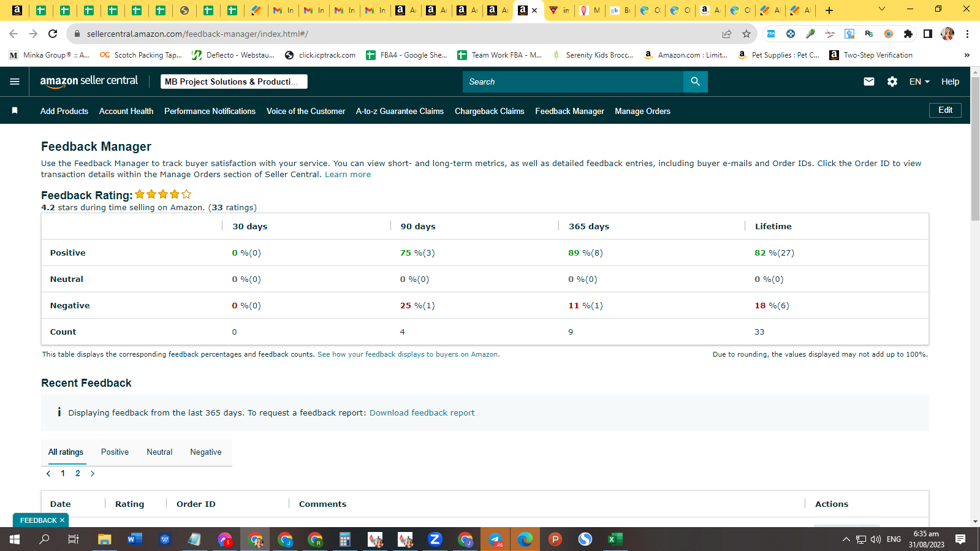Image resolution: width=980 pixels, height=551 pixels.
Task: Open the EN language dropdown
Action: tap(919, 82)
